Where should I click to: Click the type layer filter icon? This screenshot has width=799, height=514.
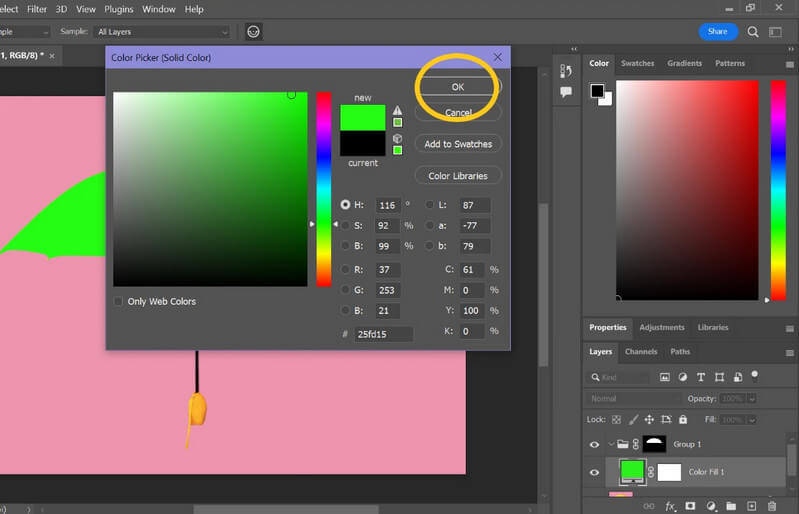[x=701, y=377]
